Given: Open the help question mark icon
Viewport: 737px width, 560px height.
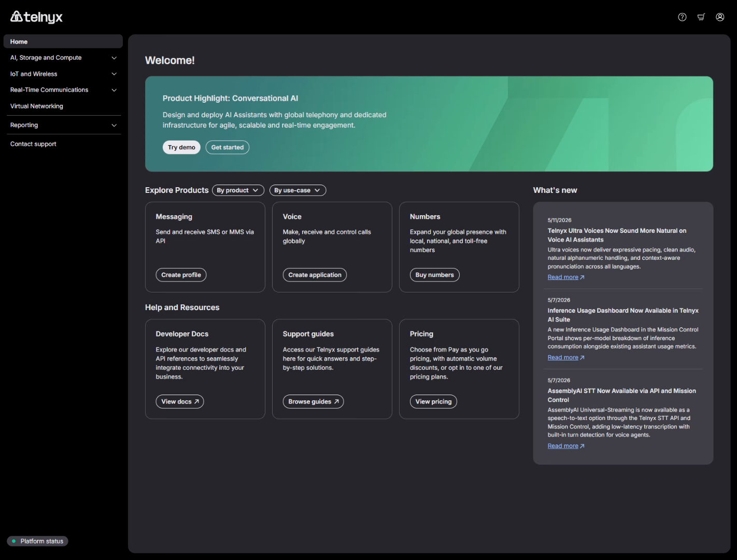Looking at the screenshot, I should [x=682, y=17].
